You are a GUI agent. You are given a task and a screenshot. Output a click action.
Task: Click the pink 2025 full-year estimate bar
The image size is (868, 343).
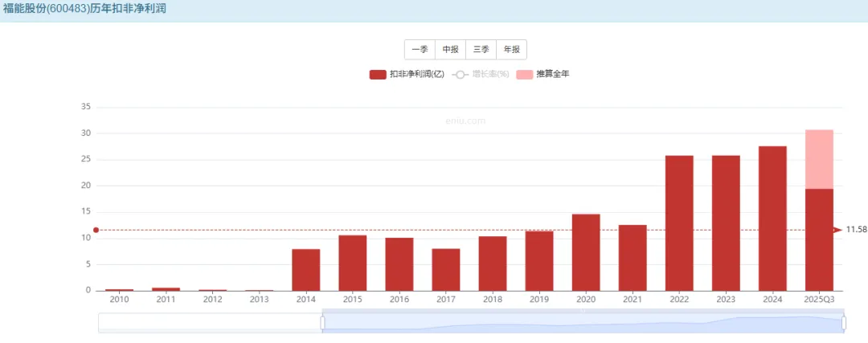tap(819, 159)
